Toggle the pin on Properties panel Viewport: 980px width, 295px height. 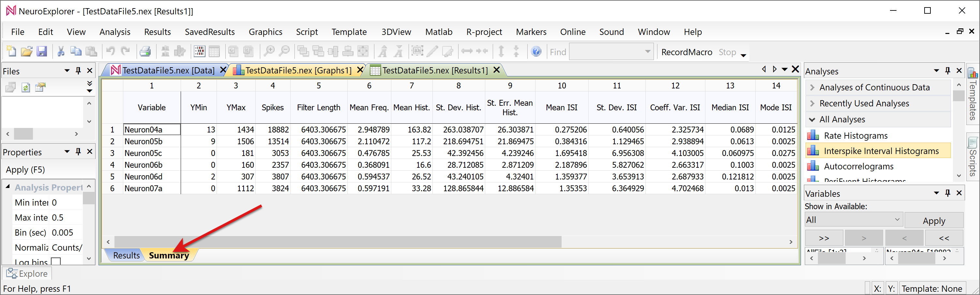click(78, 151)
